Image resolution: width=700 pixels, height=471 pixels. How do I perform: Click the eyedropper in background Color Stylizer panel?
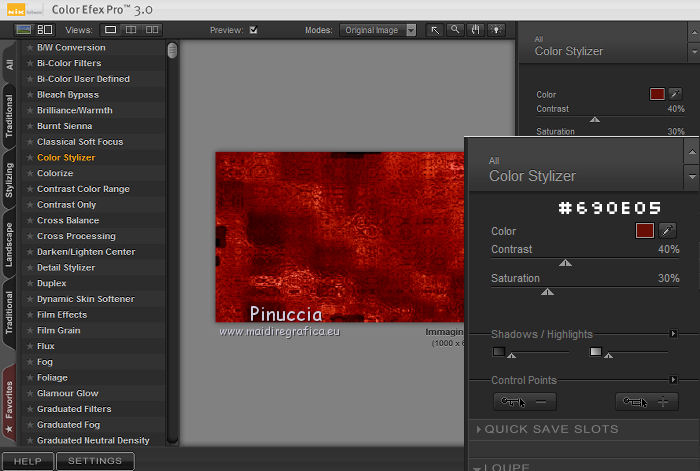[x=675, y=94]
